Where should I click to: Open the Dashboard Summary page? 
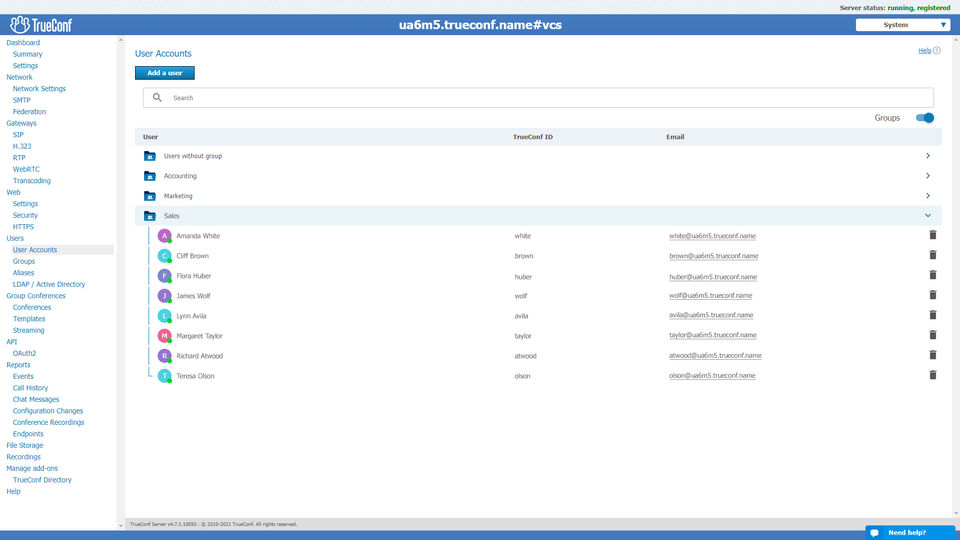pyautogui.click(x=28, y=54)
